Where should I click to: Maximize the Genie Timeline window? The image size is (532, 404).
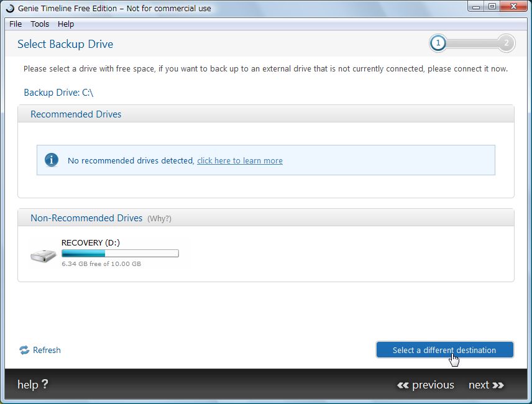(x=492, y=6)
